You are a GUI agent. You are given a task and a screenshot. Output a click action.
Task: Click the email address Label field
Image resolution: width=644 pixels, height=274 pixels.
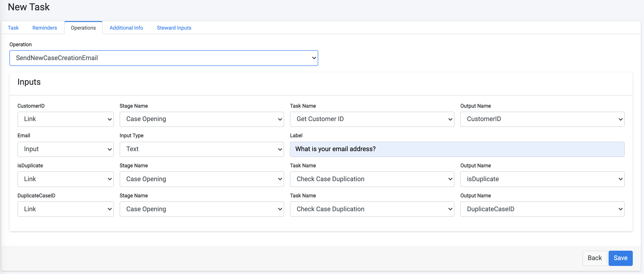457,149
